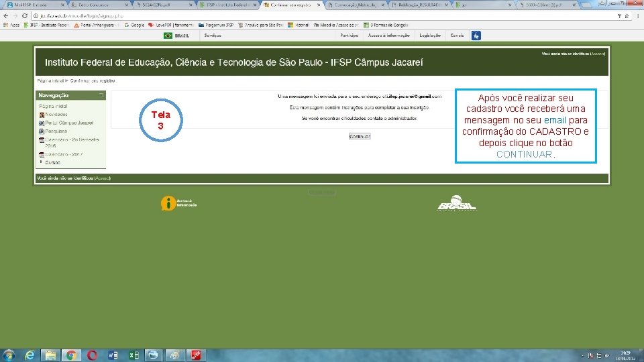644x362 pixels.
Task: Open the Portal Anhanguera bookmark
Action: coord(96,25)
